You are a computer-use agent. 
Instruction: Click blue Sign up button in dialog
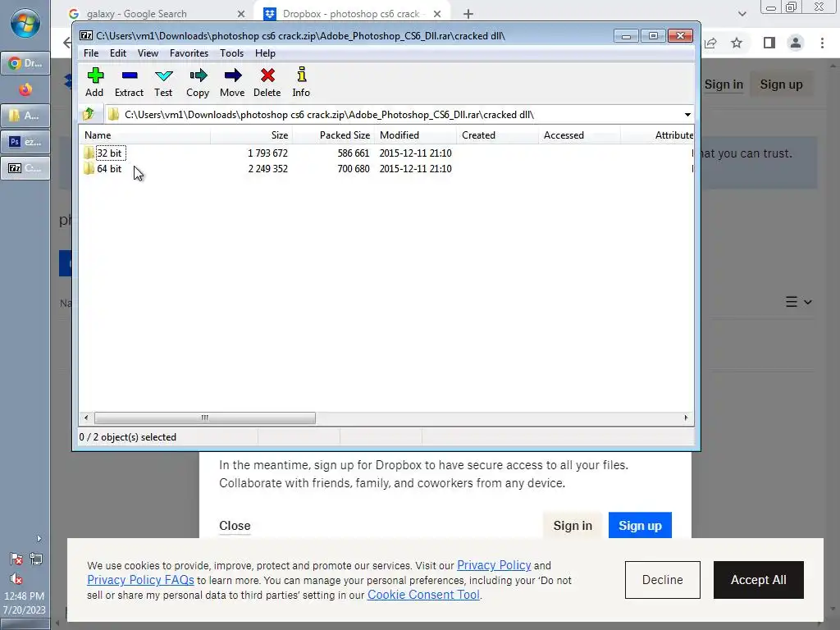pyautogui.click(x=640, y=526)
